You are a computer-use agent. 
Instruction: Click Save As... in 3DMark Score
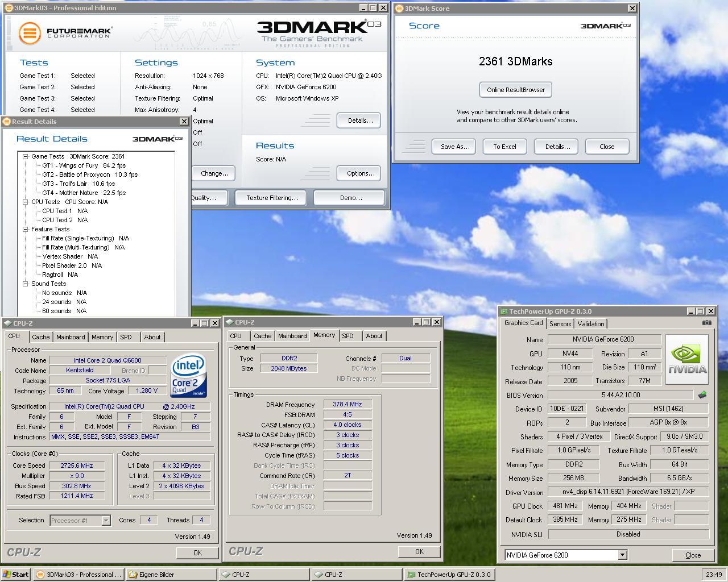[x=455, y=147]
